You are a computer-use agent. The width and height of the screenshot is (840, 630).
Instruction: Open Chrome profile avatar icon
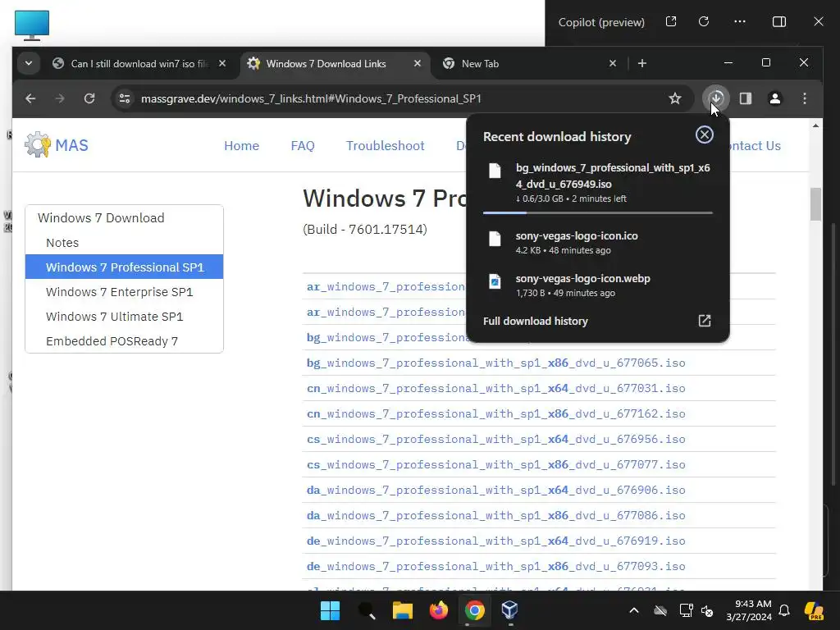tap(774, 98)
